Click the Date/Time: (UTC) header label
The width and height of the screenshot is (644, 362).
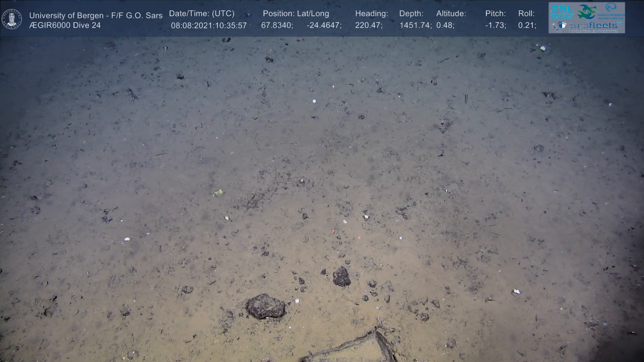202,14
